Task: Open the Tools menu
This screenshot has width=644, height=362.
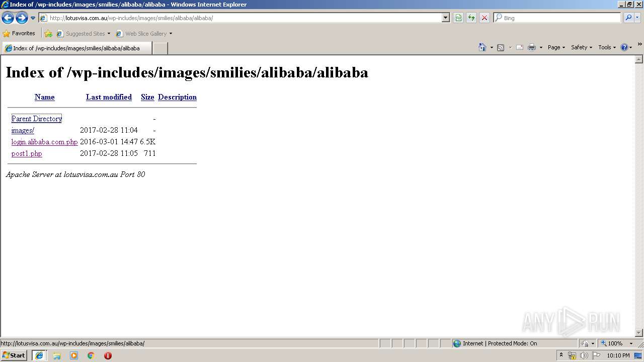Action: (x=607, y=47)
